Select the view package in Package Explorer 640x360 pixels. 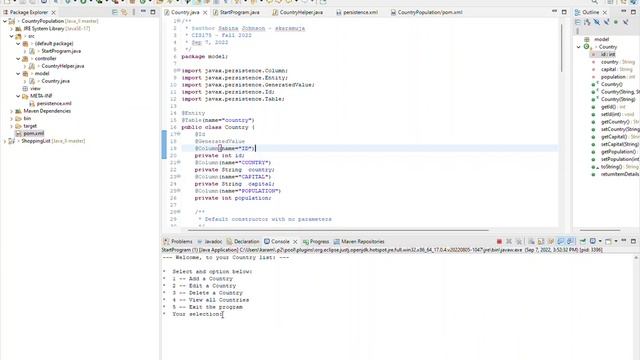(35, 89)
